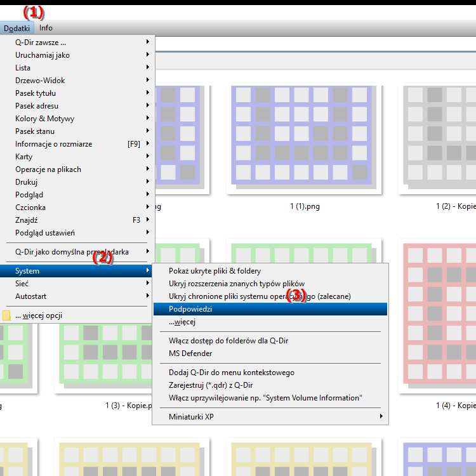Open ... więcej opcji entry
Image resolution: width=476 pixels, height=476 pixels.
(77, 315)
